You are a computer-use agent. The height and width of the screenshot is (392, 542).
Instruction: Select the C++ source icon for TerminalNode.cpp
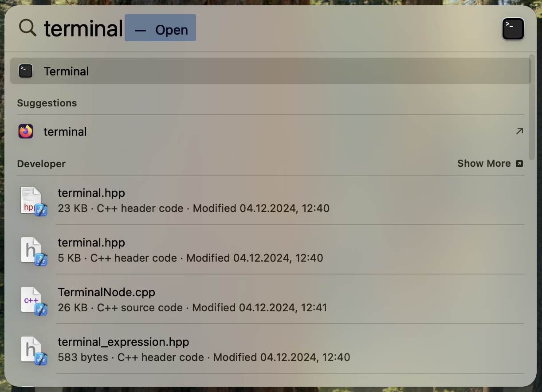[x=31, y=300]
